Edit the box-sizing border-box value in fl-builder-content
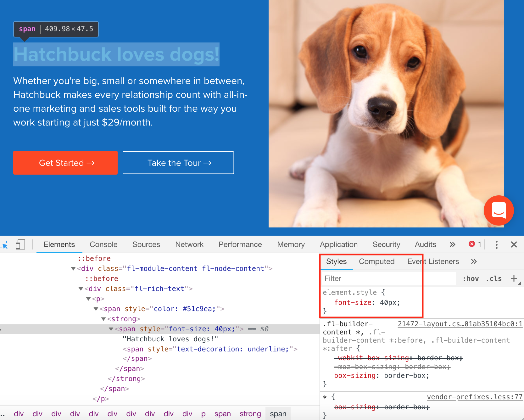This screenshot has height=420, width=524. (x=404, y=376)
